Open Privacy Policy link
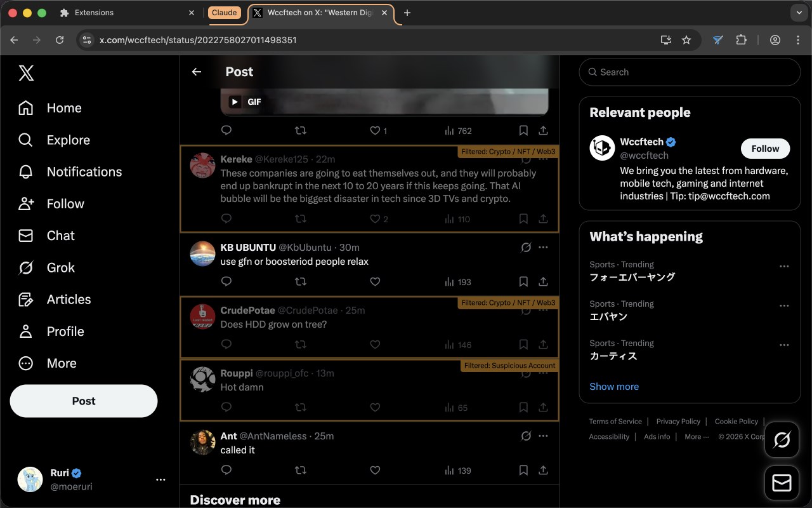 click(678, 422)
